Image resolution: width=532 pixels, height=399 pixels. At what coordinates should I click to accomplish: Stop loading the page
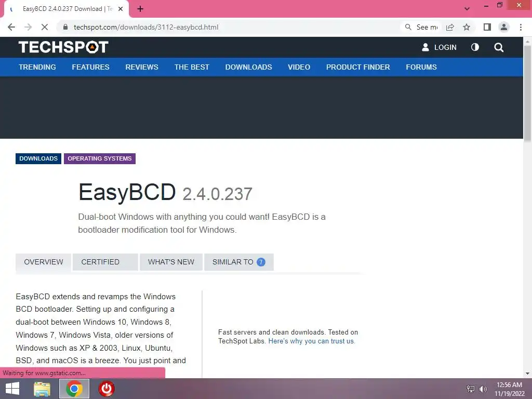point(45,27)
